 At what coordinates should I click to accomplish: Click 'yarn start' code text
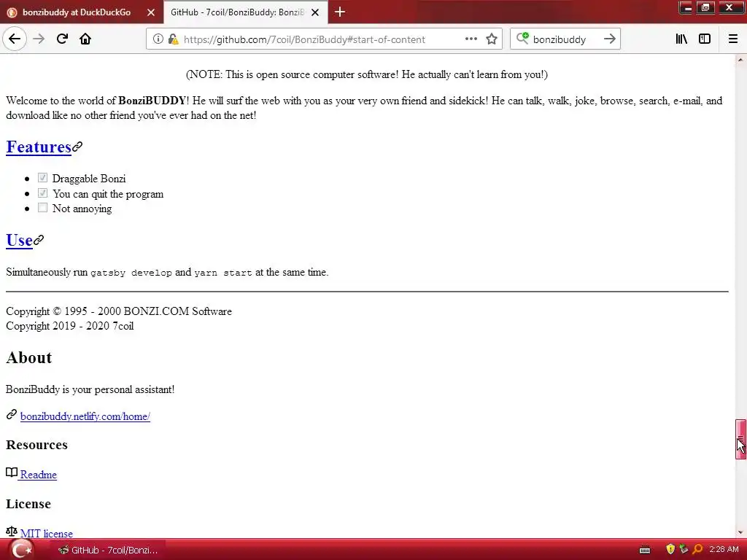223,273
